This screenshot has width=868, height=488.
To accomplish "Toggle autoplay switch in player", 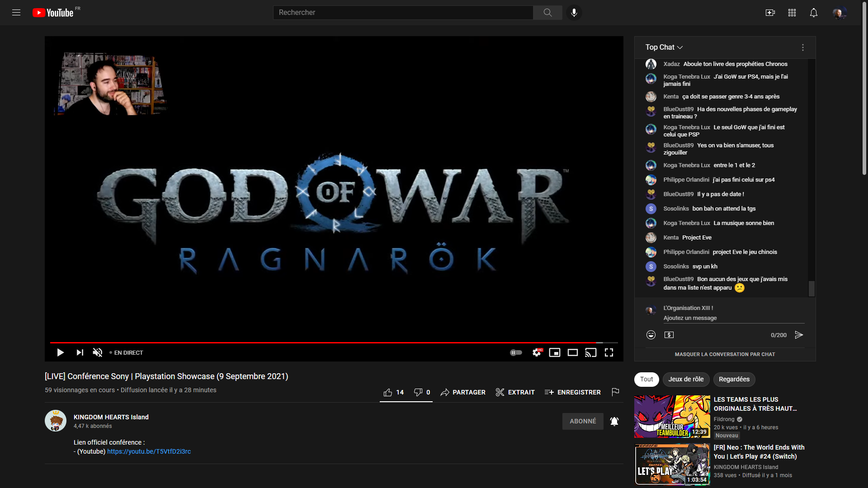I will (516, 352).
